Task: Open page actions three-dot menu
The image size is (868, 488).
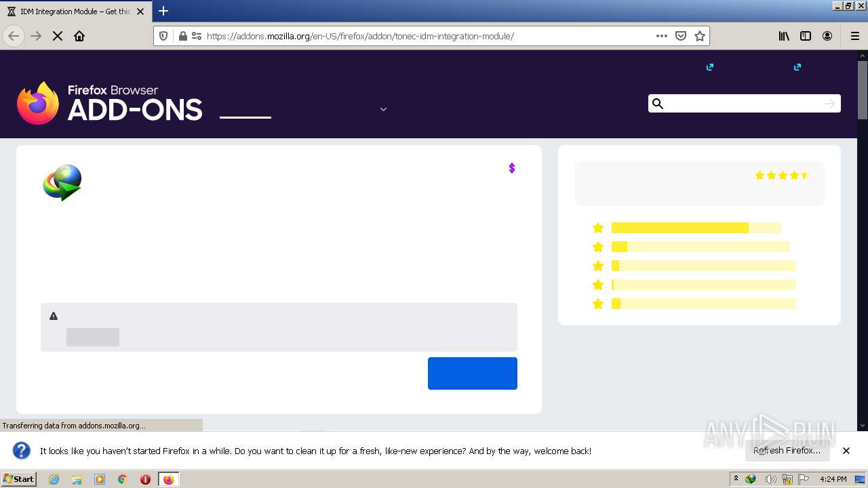Action: [662, 36]
